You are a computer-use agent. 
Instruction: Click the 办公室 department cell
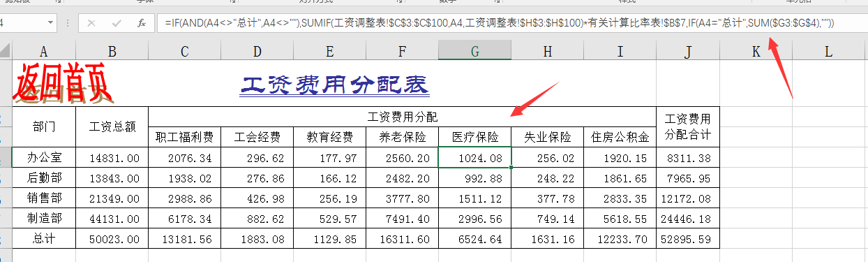click(x=44, y=157)
